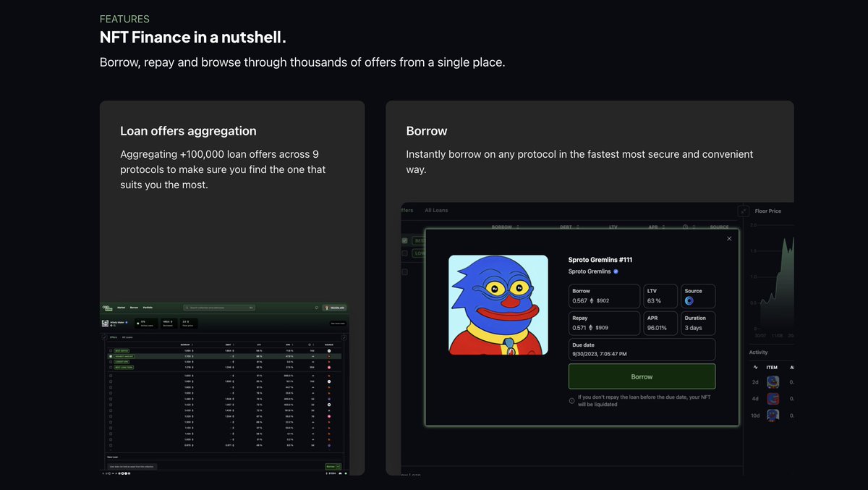Switch to All Loans tab behind the dialog
Viewport: 868px width, 490px height.
[436, 210]
